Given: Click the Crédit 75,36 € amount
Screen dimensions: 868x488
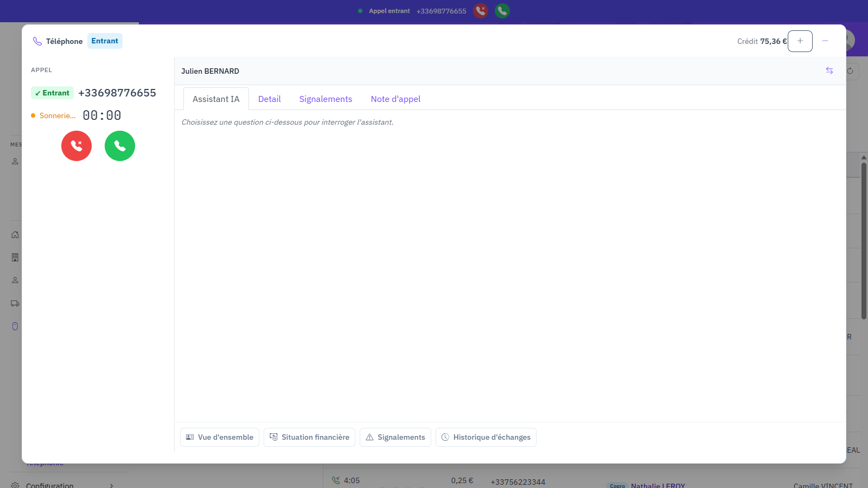Looking at the screenshot, I should pos(762,41).
